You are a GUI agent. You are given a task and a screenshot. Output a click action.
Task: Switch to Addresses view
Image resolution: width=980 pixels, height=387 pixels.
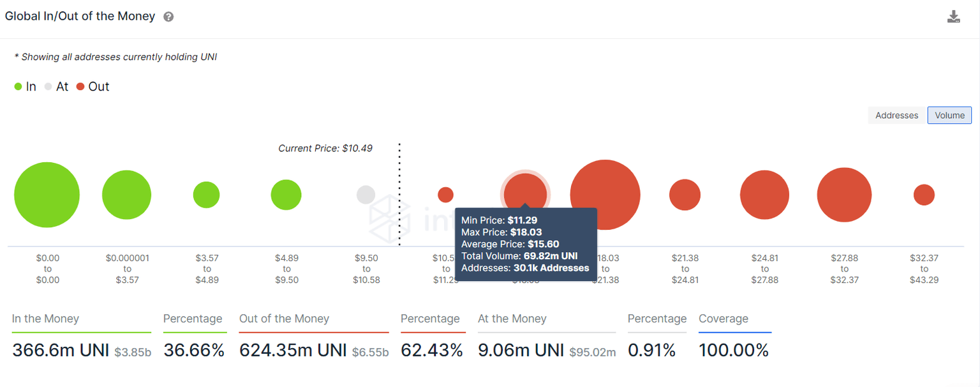click(x=896, y=116)
